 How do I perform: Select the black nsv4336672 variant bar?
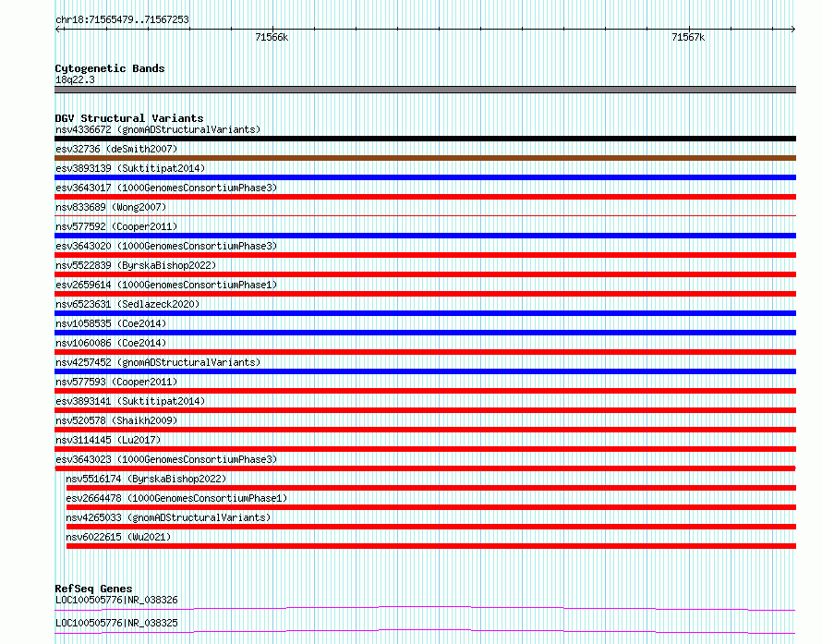[425, 139]
